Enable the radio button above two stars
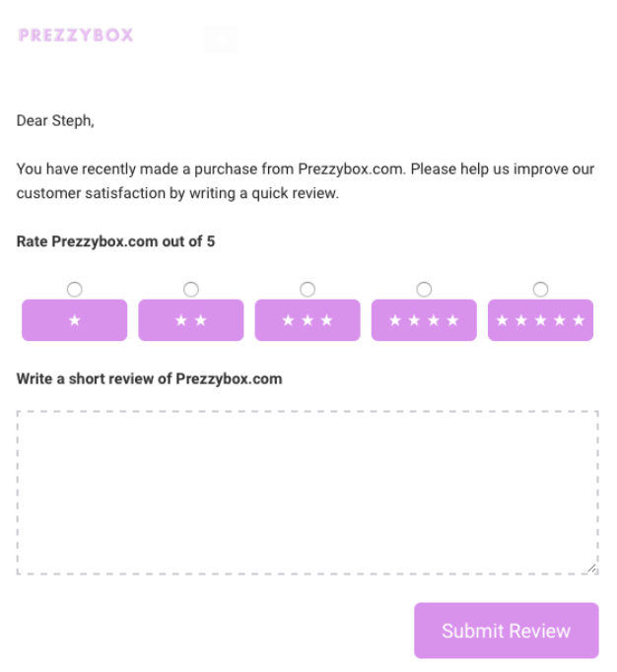The height and width of the screenshot is (672, 617). [x=191, y=289]
